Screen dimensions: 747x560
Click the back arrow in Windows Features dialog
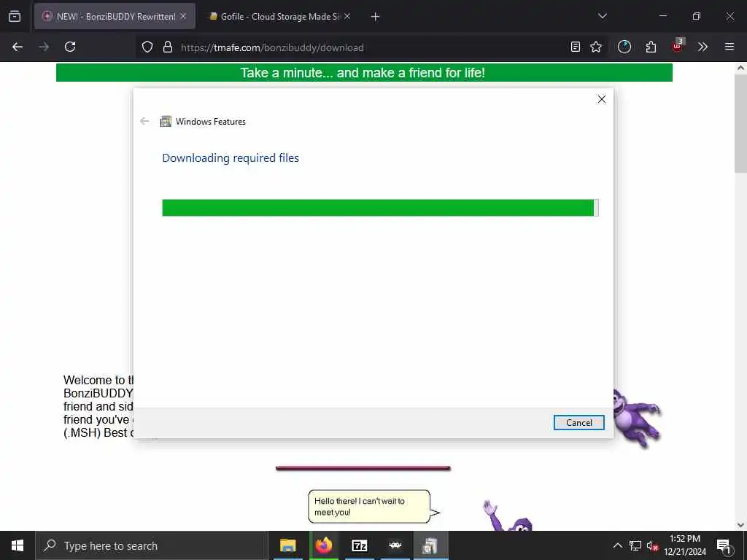144,122
